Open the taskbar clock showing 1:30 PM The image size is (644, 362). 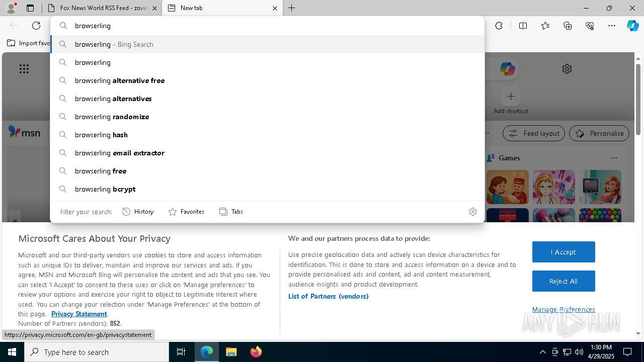click(x=601, y=352)
